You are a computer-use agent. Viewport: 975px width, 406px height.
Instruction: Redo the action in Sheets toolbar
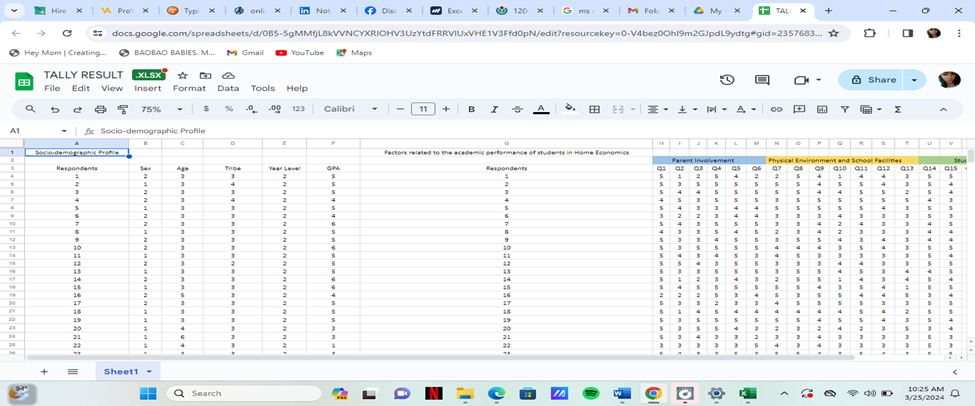78,109
